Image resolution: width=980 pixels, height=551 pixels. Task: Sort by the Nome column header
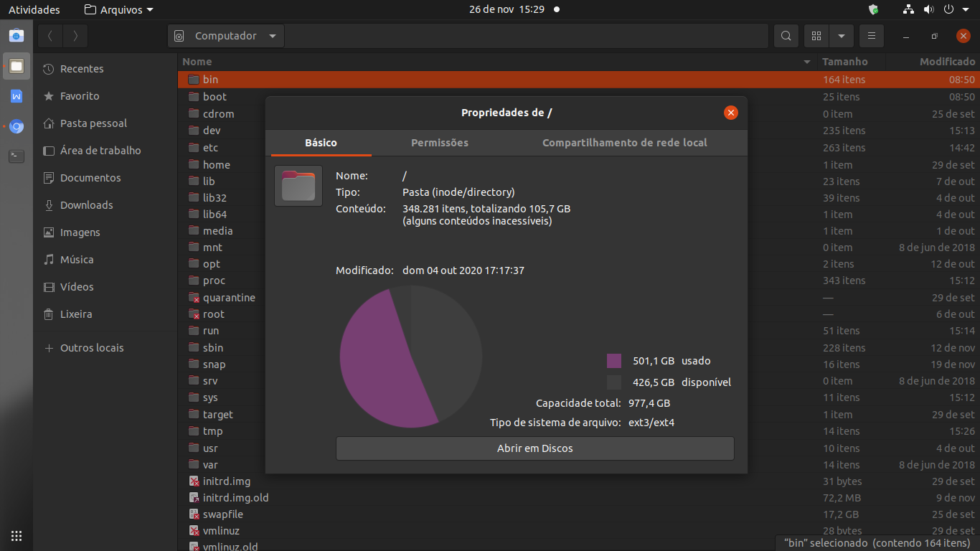[x=496, y=62]
